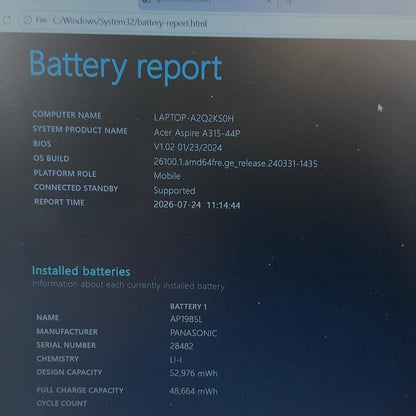Close the current browser tab
This screenshot has height=416, width=416.
click(269, 2)
